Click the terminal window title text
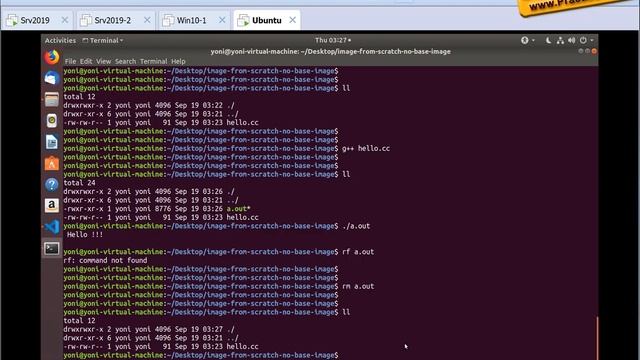The width and height of the screenshot is (640, 360). pos(331,51)
